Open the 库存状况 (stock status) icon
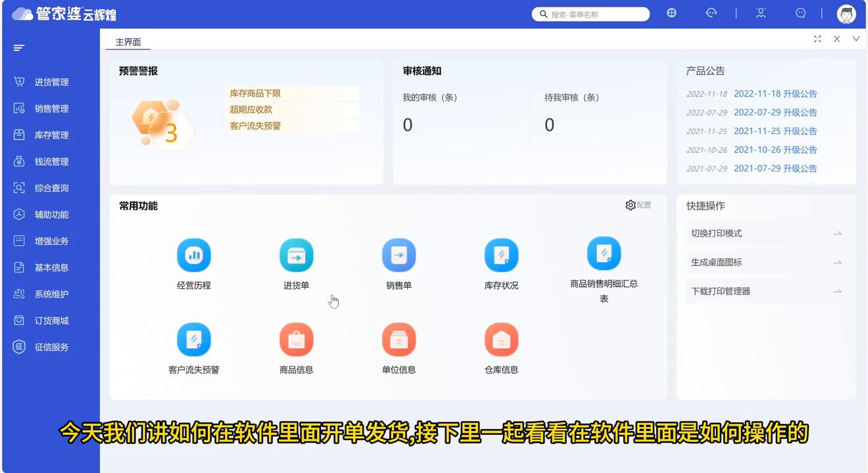The width and height of the screenshot is (868, 473). [501, 255]
